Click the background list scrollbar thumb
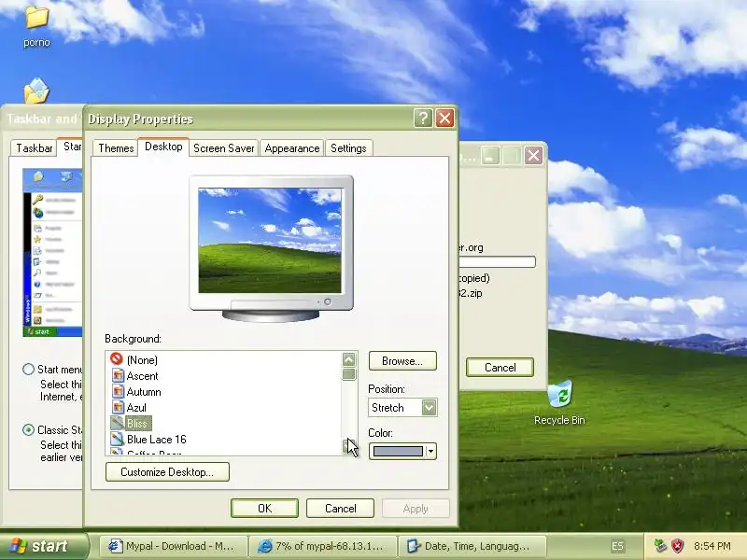Viewport: 747px width, 560px height. tap(348, 374)
